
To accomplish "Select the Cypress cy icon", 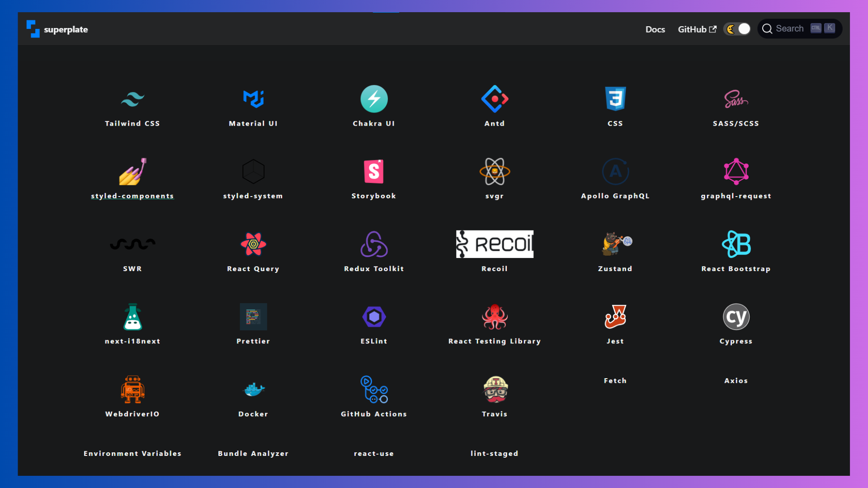I will click(x=736, y=317).
